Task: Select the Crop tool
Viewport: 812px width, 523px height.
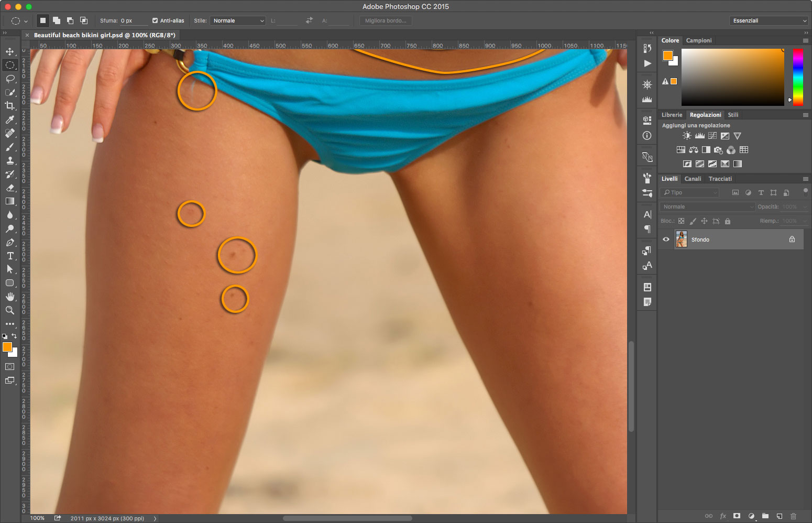Action: click(x=10, y=106)
